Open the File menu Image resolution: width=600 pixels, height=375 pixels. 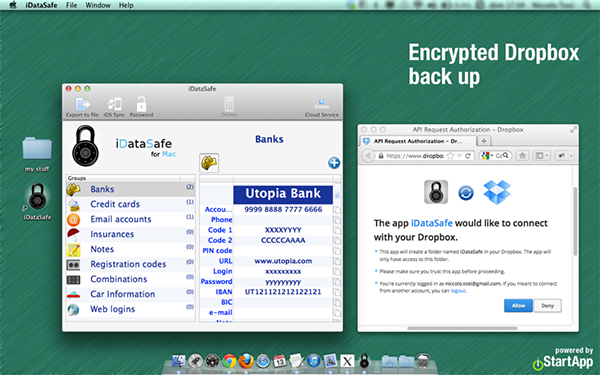71,5
